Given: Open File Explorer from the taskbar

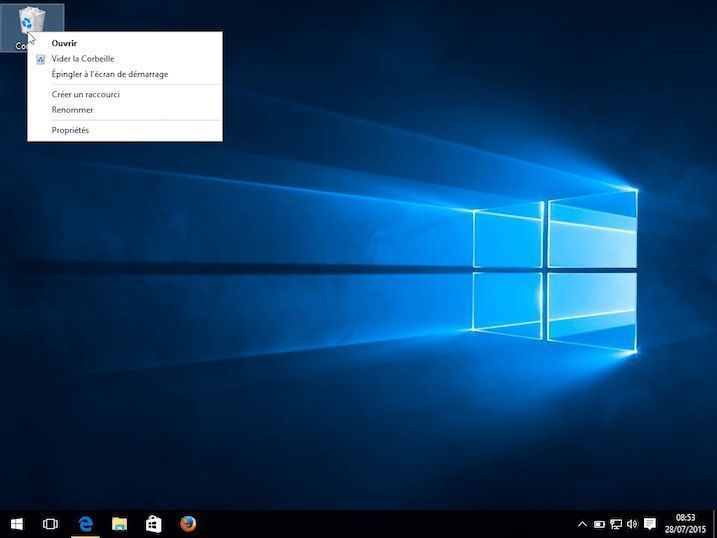Looking at the screenshot, I should 119,524.
